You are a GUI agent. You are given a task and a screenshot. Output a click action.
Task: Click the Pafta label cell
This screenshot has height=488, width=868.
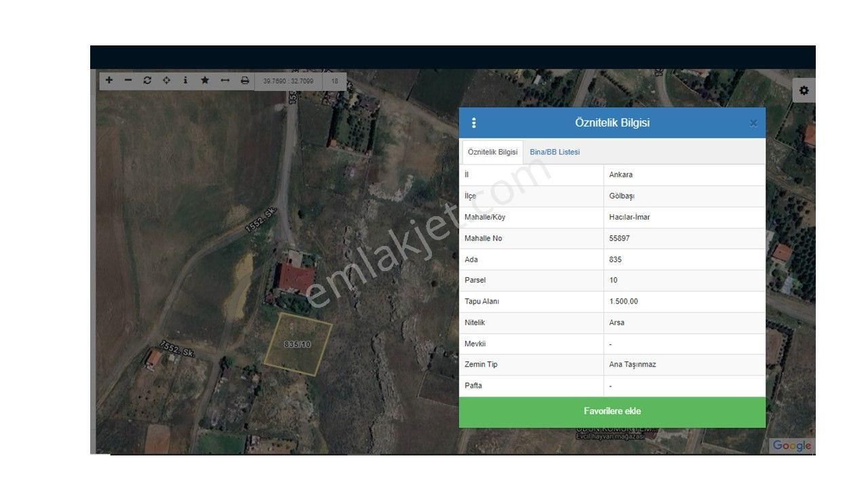pos(532,386)
